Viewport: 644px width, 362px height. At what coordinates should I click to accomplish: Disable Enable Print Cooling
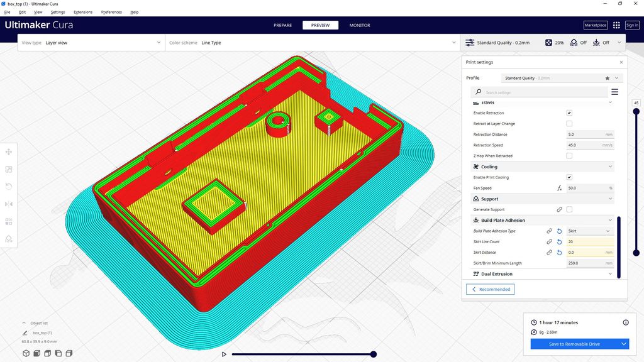[569, 177]
